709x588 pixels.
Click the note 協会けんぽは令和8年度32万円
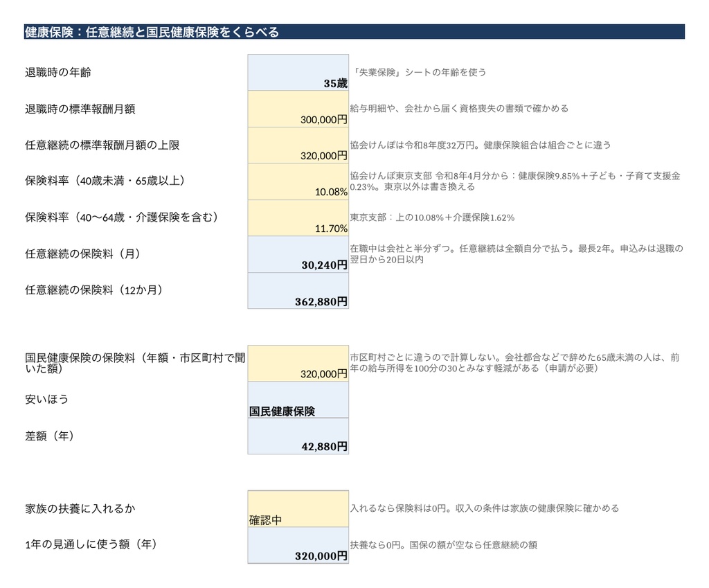(x=481, y=145)
